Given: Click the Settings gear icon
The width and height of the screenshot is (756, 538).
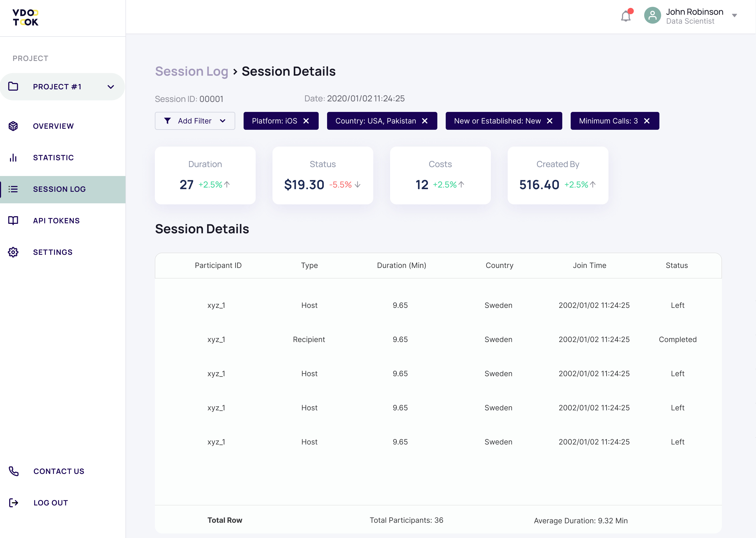Looking at the screenshot, I should (x=13, y=252).
